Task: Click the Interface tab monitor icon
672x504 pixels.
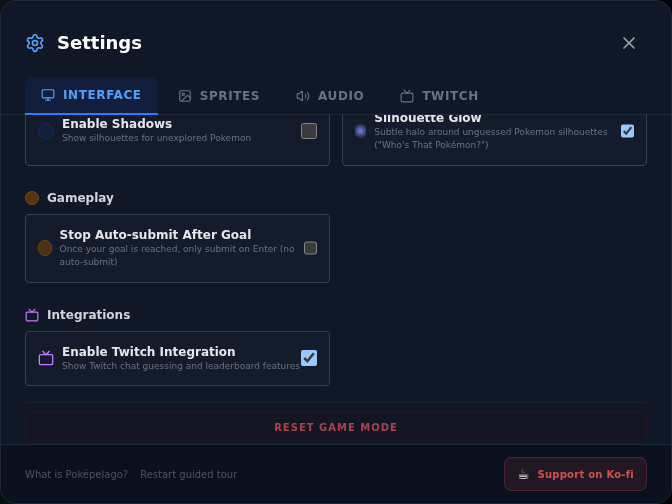Action: click(x=48, y=95)
